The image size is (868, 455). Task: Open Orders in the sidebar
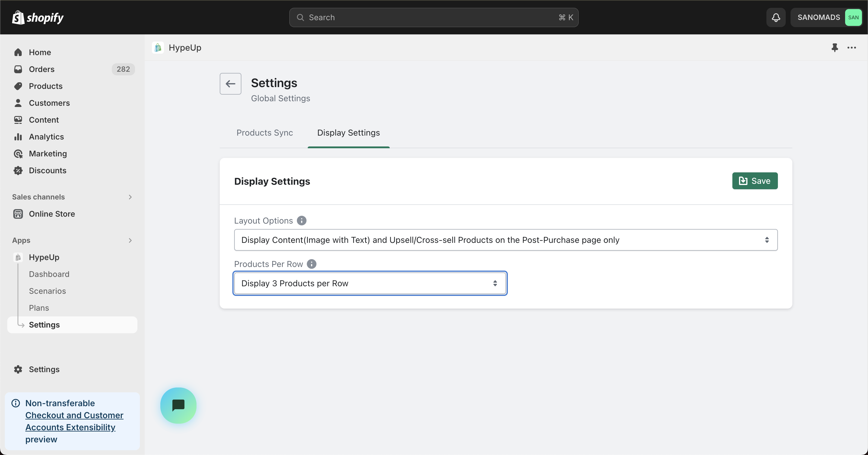(x=42, y=69)
